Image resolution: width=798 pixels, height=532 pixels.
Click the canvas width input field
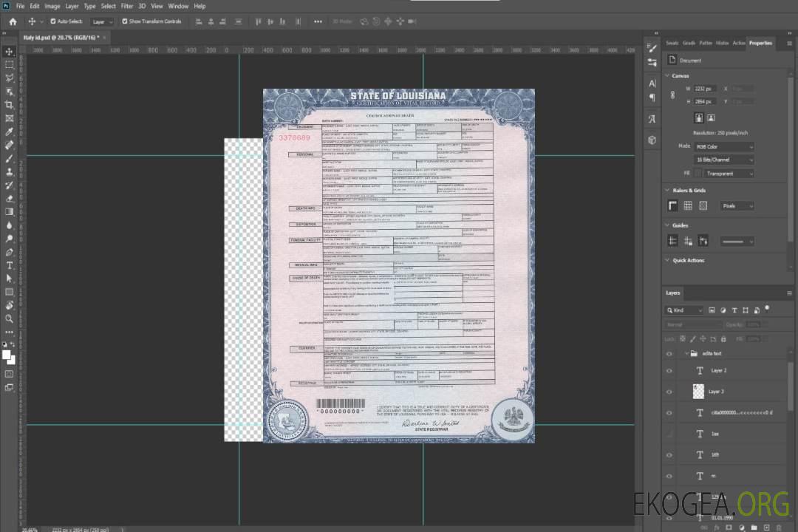tap(705, 89)
